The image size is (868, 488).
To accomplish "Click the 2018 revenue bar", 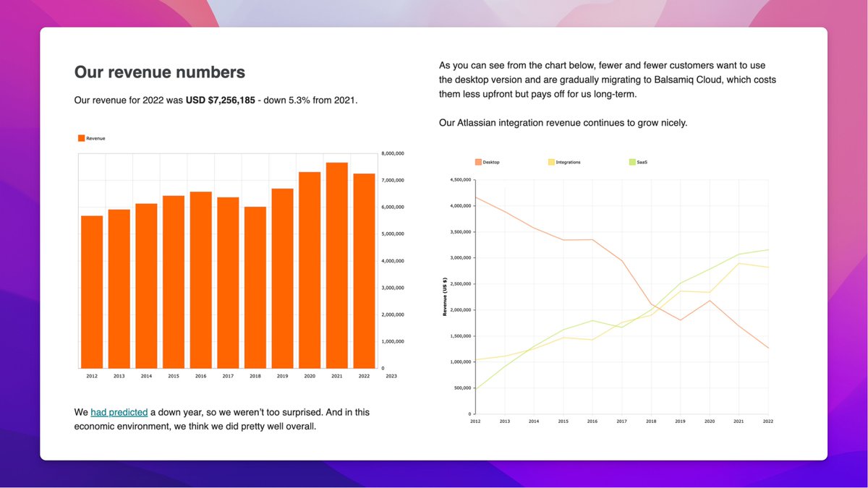I will click(x=255, y=287).
